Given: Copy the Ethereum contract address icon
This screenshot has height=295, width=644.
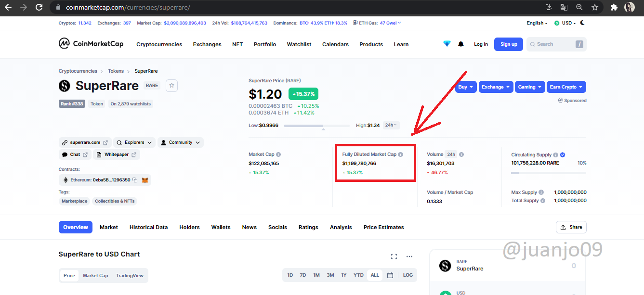Looking at the screenshot, I should point(135,180).
